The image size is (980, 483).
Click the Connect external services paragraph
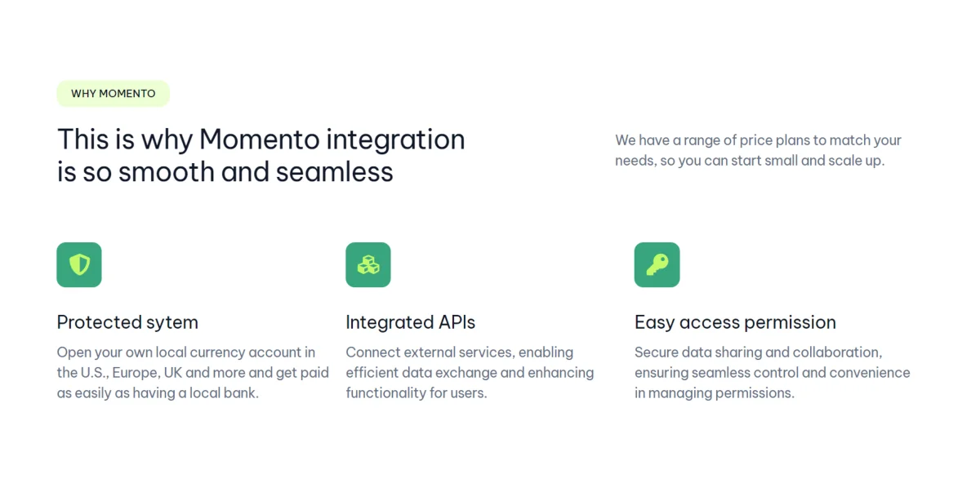(470, 373)
